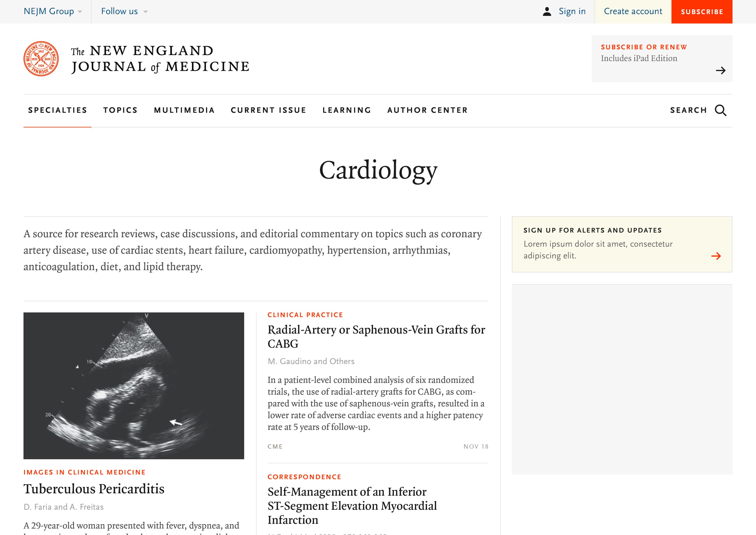Select Learning in the navigation bar
Screen dimensions: 756x535
click(347, 110)
